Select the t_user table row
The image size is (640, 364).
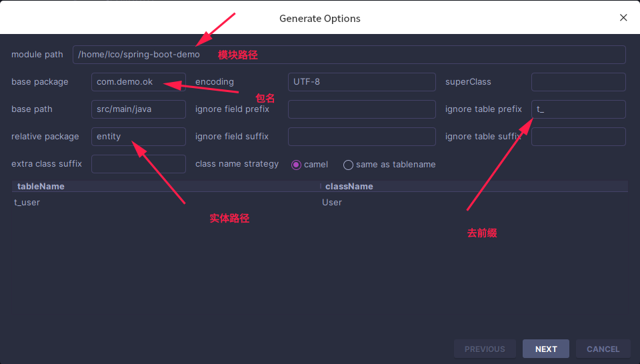click(x=27, y=203)
